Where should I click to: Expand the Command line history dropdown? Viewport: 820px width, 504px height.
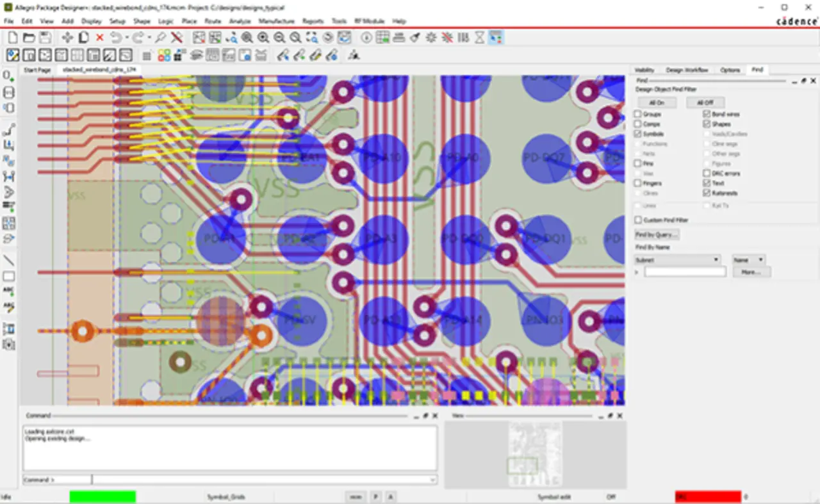[x=433, y=480]
